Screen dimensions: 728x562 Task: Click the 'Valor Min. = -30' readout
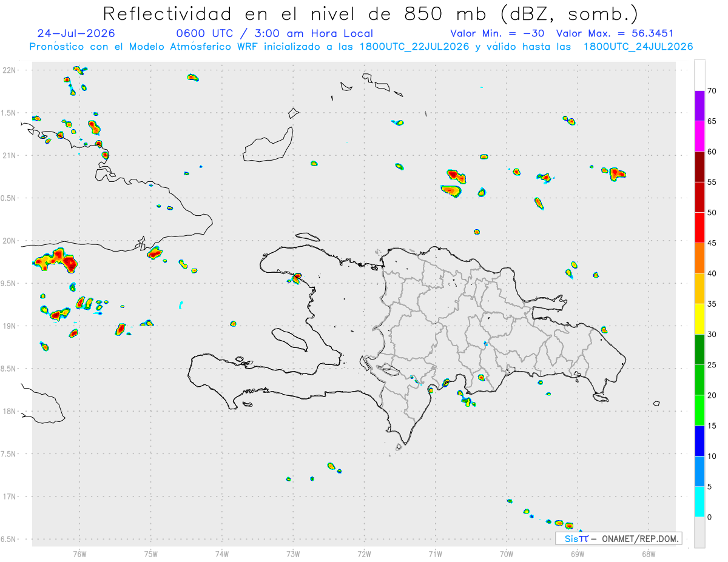[x=497, y=33]
